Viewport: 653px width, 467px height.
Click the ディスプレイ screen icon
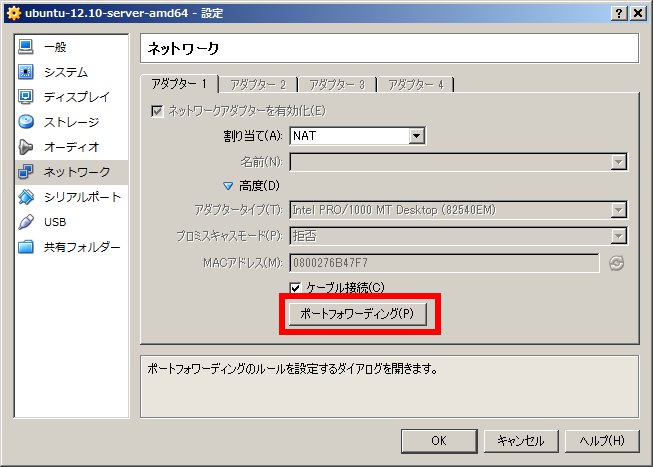pyautogui.click(x=26, y=97)
